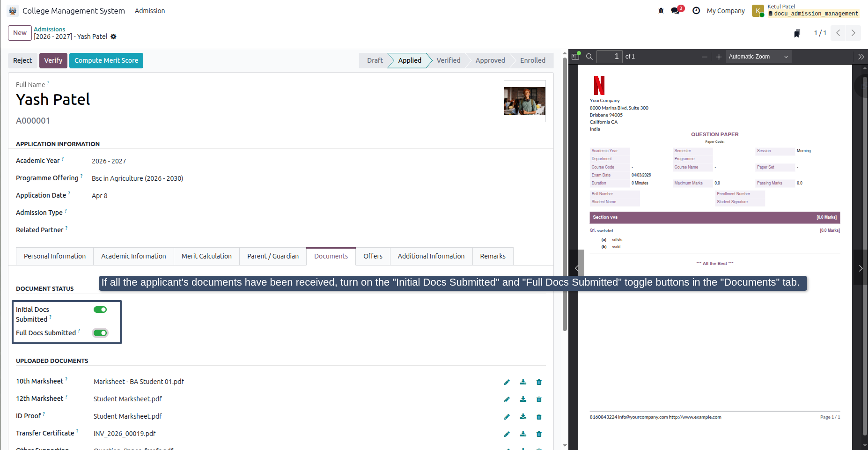
Task: Expand PDF viewer tools double-chevron
Action: pyautogui.click(x=861, y=57)
